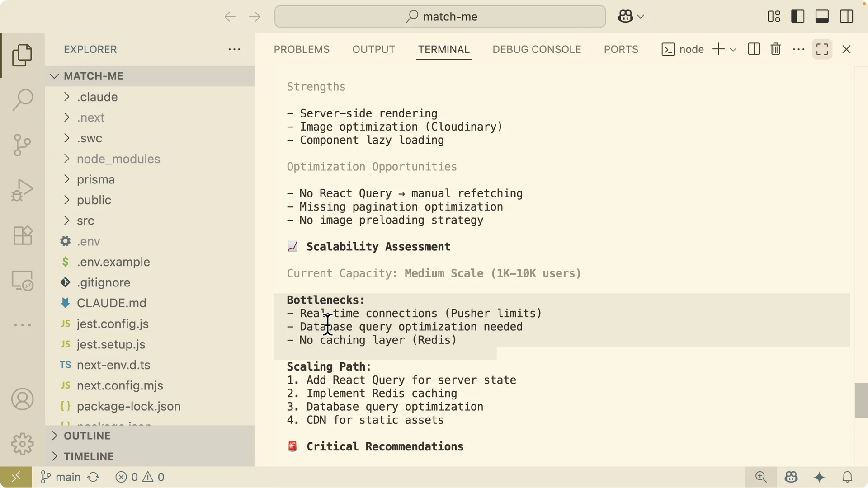Open the .gitignore file
The width and height of the screenshot is (868, 488).
pyautogui.click(x=150, y=282)
